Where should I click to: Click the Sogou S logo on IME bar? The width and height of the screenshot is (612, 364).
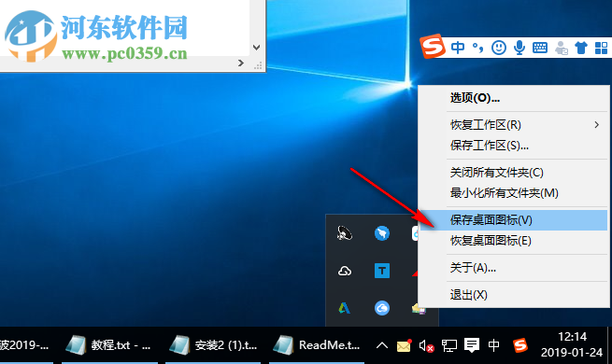[x=433, y=46]
